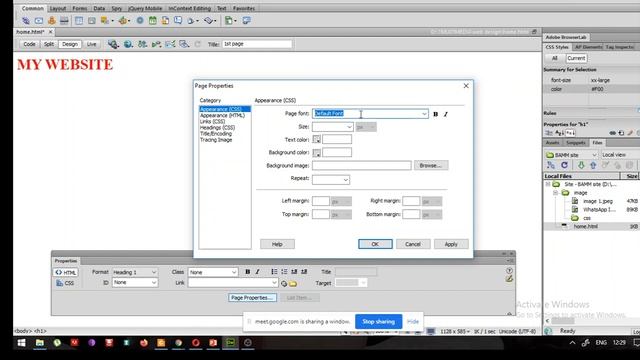Click the refresh design view icon
Screen dimensions: 640x360
pos(198,44)
